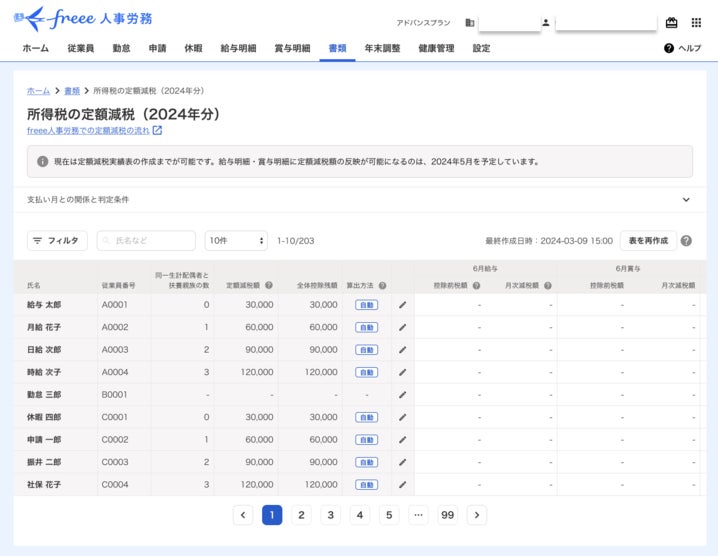This screenshot has width=718, height=556.
Task: Edit the row for 時給 次子
Action: (x=402, y=372)
